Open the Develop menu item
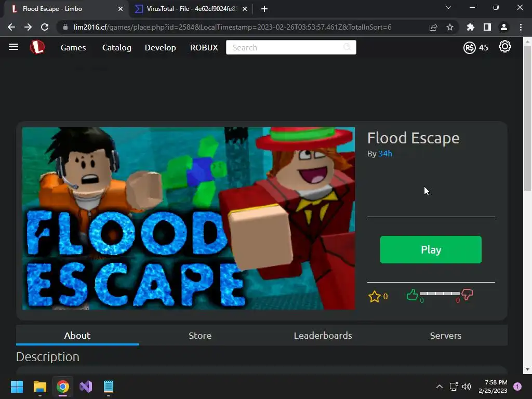The image size is (532, 399). [160, 47]
